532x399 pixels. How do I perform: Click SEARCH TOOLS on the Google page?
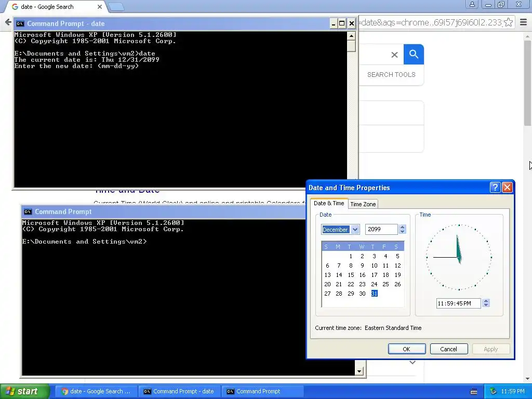point(391,75)
